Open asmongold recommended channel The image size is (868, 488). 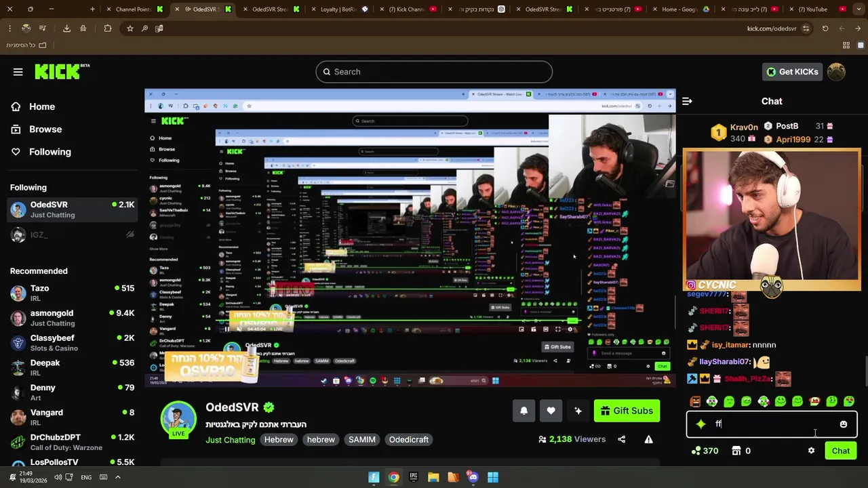coord(73,318)
